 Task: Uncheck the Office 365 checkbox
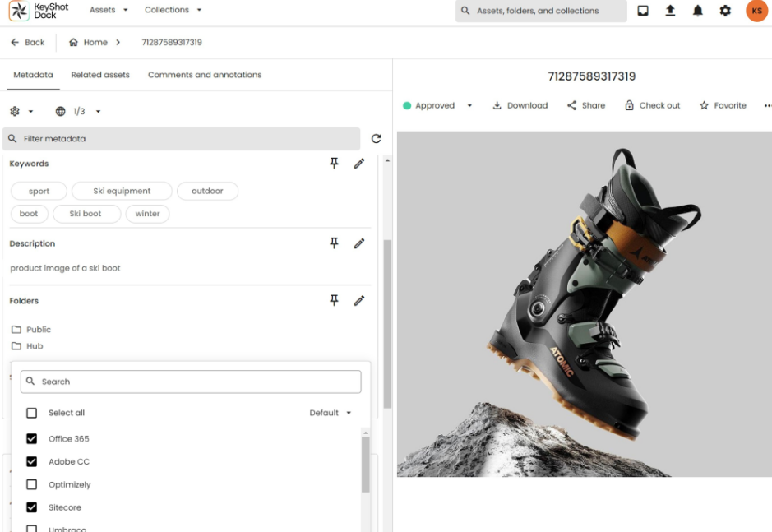31,438
